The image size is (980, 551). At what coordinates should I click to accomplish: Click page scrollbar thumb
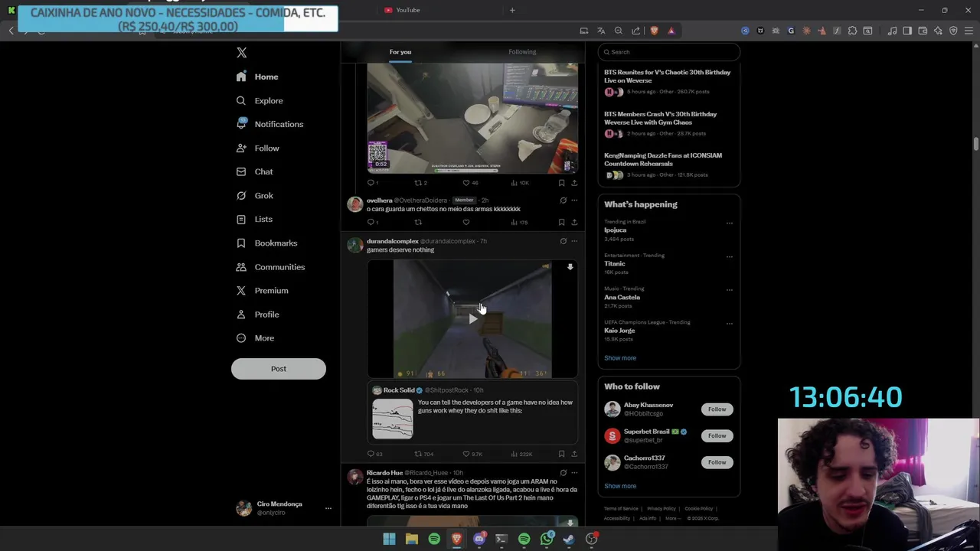(x=976, y=145)
